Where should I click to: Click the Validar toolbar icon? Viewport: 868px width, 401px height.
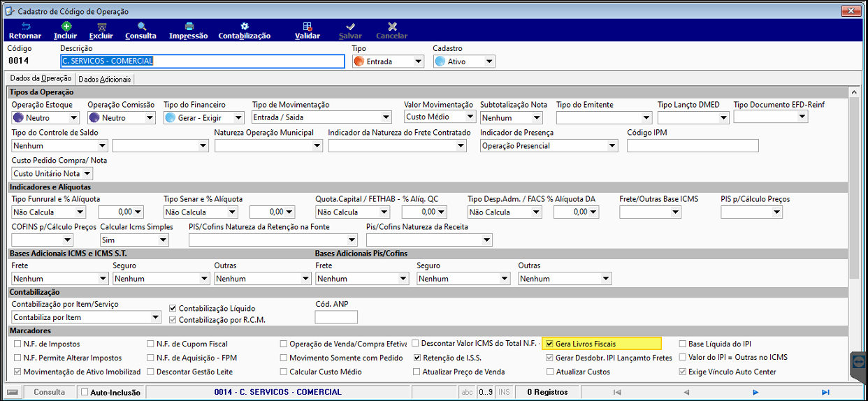pos(308,27)
